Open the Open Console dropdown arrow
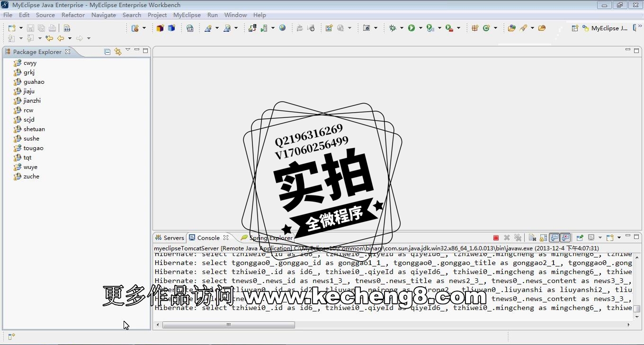This screenshot has width=644, height=345. tap(619, 238)
